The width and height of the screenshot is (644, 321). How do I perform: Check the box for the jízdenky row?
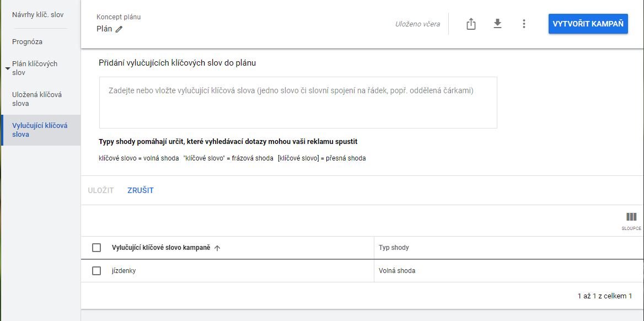[96, 271]
